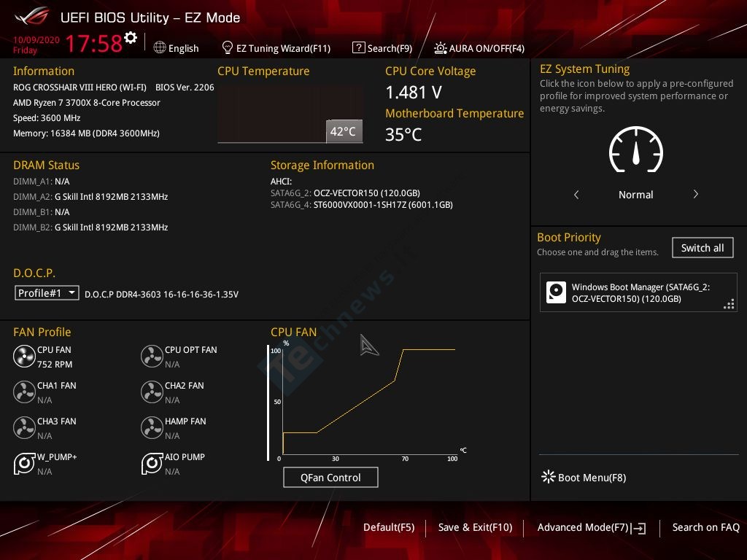Enter Advanced Mode(F7)
The width and height of the screenshot is (747, 560).
click(583, 528)
